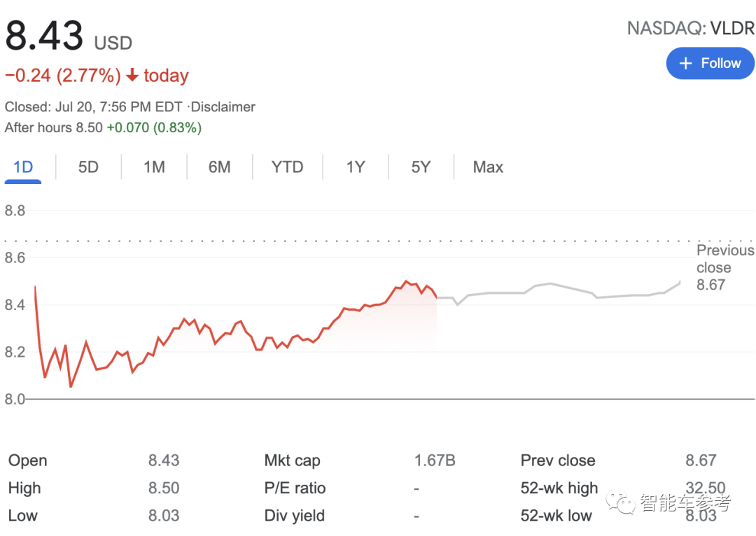
Task: View the YTD performance tab
Action: point(288,167)
